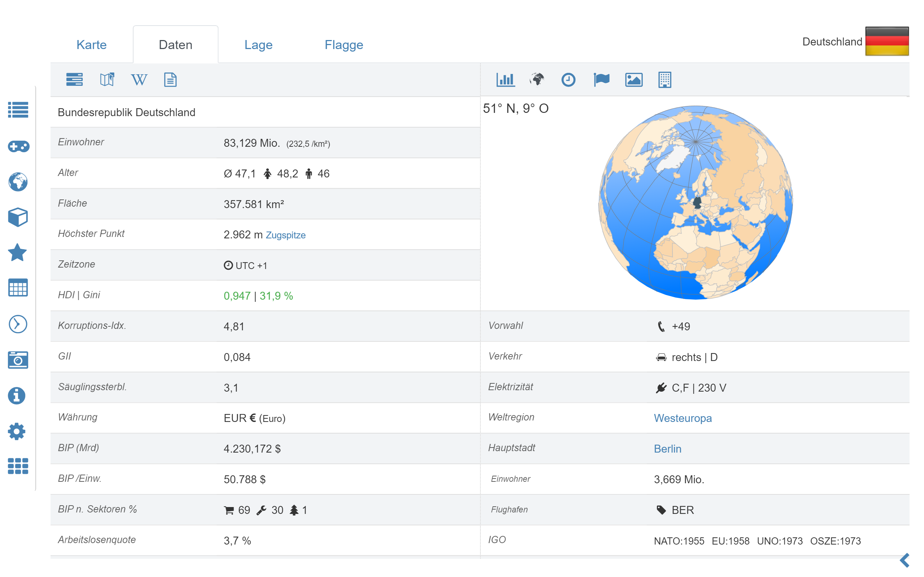Switch to the Flagge tab
Screen dimensions: 924x577
pyautogui.click(x=344, y=45)
